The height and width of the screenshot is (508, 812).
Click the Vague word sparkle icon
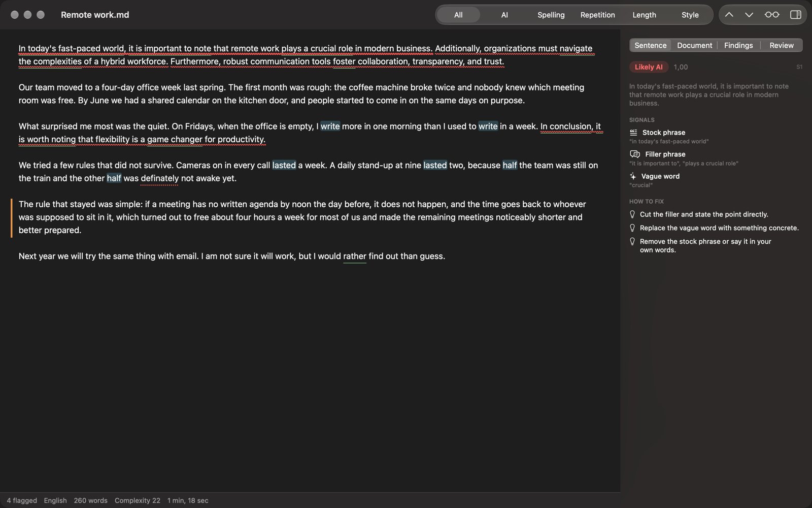(x=633, y=176)
